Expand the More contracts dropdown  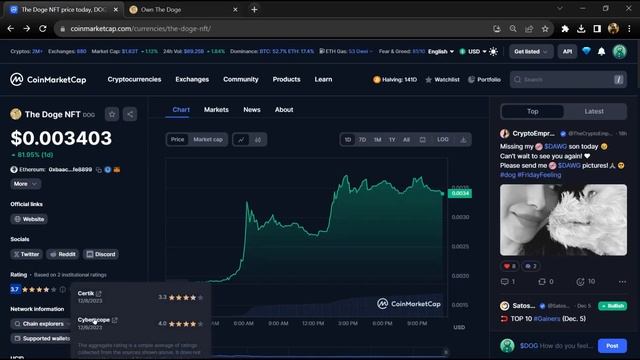tap(25, 184)
